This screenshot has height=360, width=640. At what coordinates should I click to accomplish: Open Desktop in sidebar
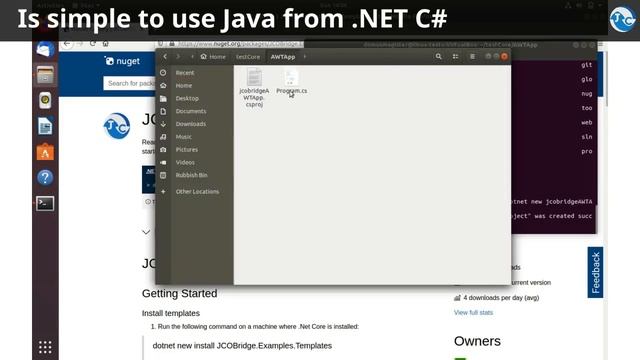[x=187, y=98]
